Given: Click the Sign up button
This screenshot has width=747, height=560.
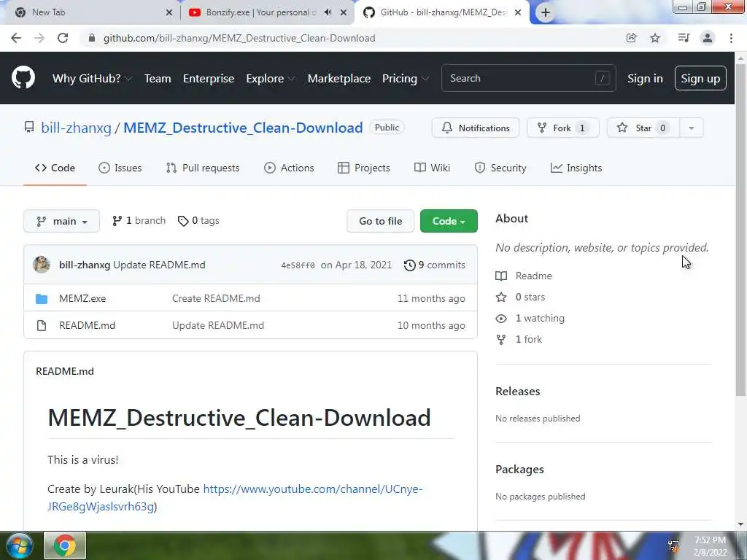Looking at the screenshot, I should tap(700, 79).
